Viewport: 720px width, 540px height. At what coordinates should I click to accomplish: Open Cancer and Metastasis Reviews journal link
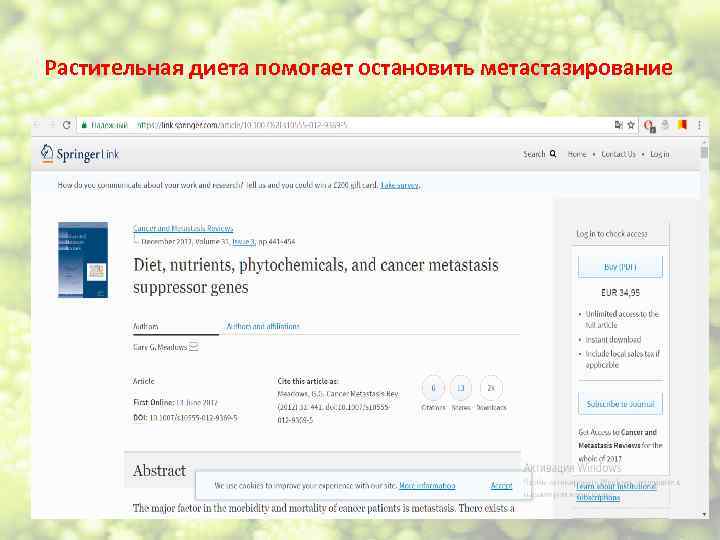[183, 228]
